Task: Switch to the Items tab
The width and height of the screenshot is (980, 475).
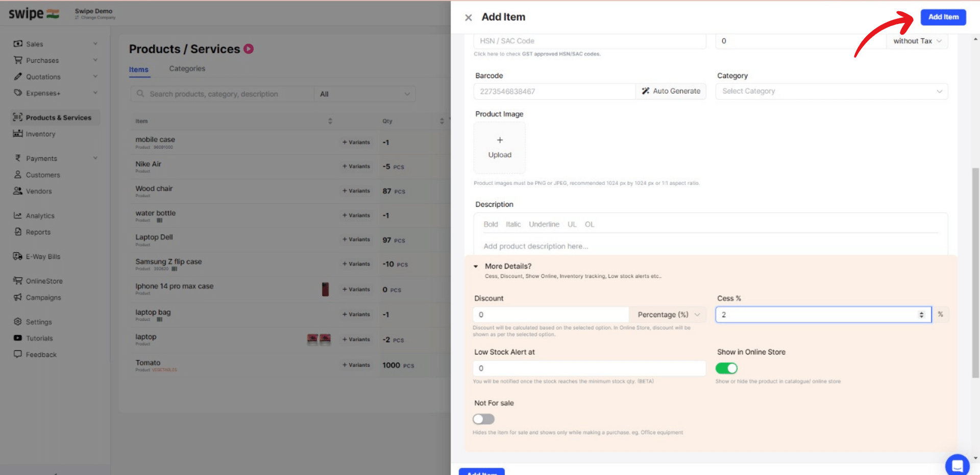Action: tap(139, 69)
